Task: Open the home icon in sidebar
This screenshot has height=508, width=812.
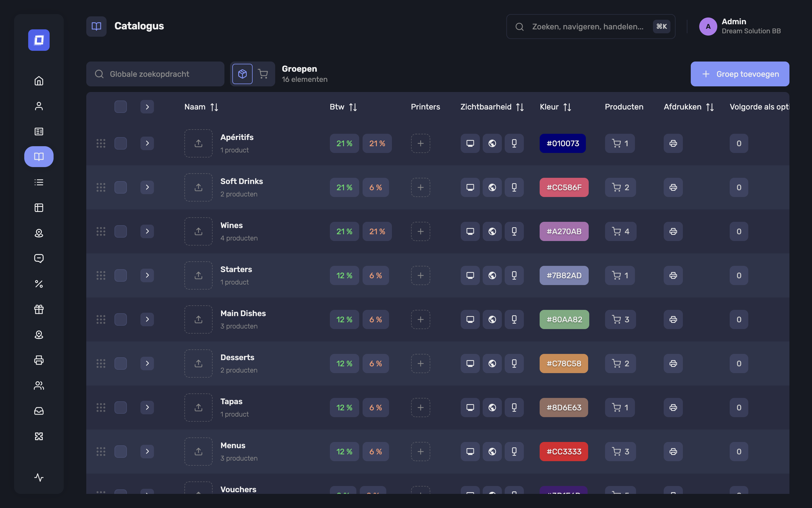Action: (39, 81)
